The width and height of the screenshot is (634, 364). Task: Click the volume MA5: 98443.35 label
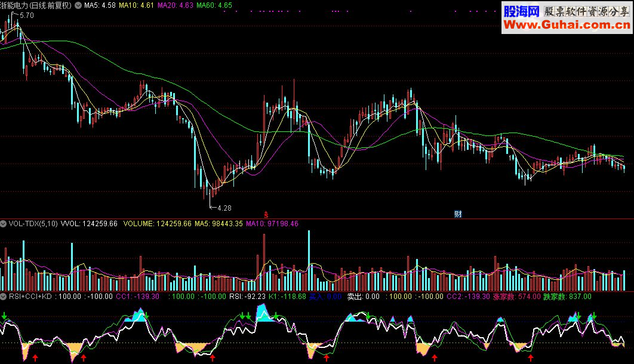click(218, 223)
